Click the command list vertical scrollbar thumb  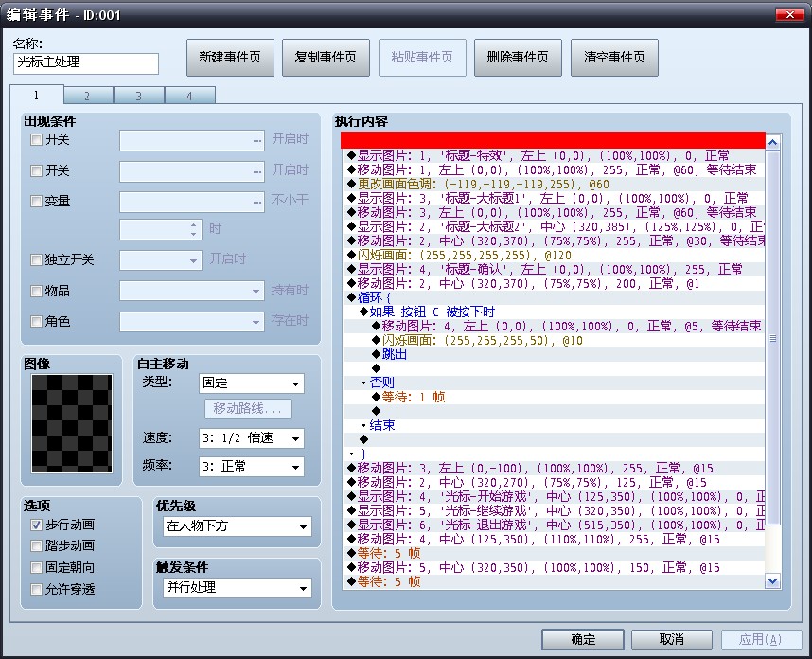point(772,338)
